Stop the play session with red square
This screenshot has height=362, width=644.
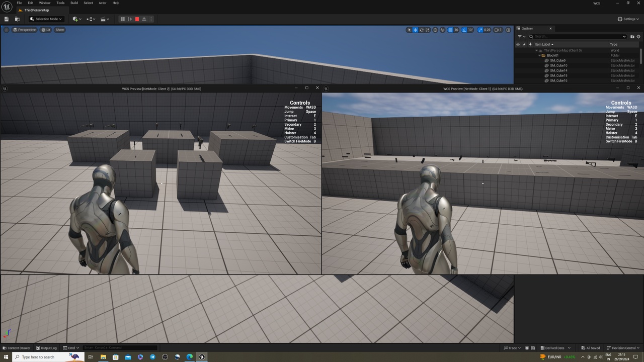tap(137, 19)
